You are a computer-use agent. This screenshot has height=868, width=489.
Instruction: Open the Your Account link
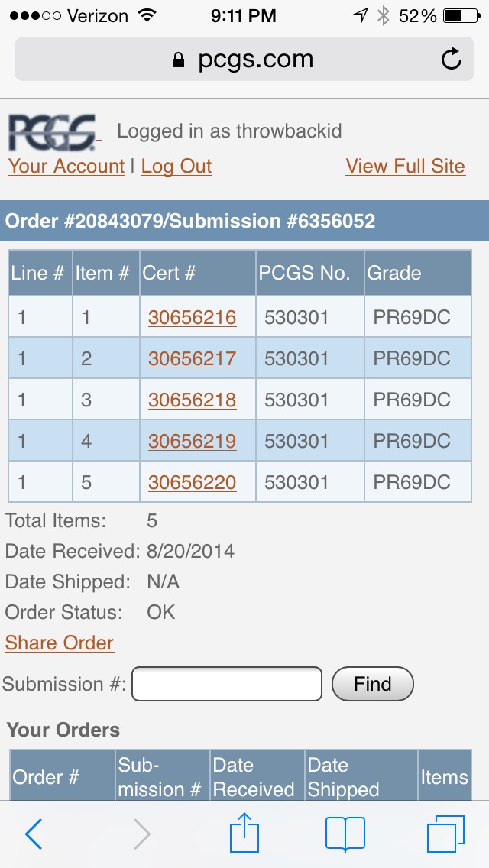click(x=66, y=166)
